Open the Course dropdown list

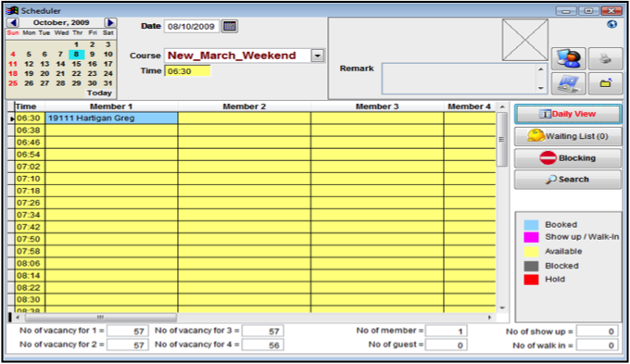click(x=318, y=56)
